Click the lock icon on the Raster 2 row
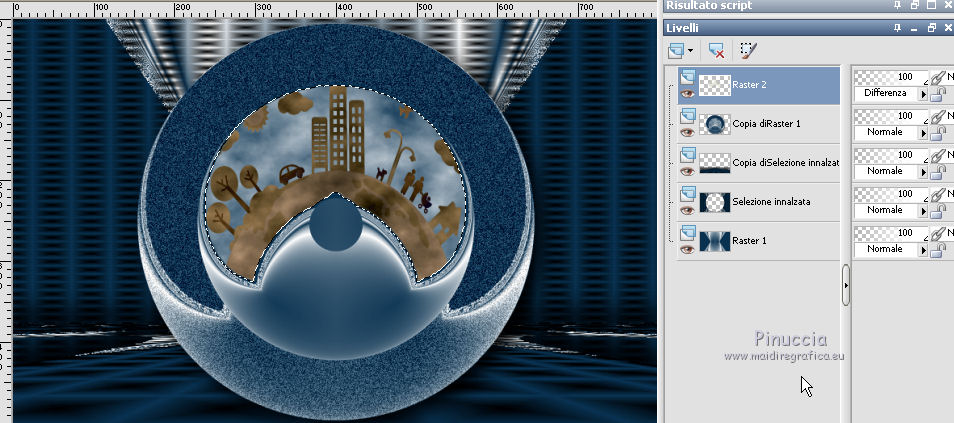This screenshot has height=423, width=954. point(938,94)
